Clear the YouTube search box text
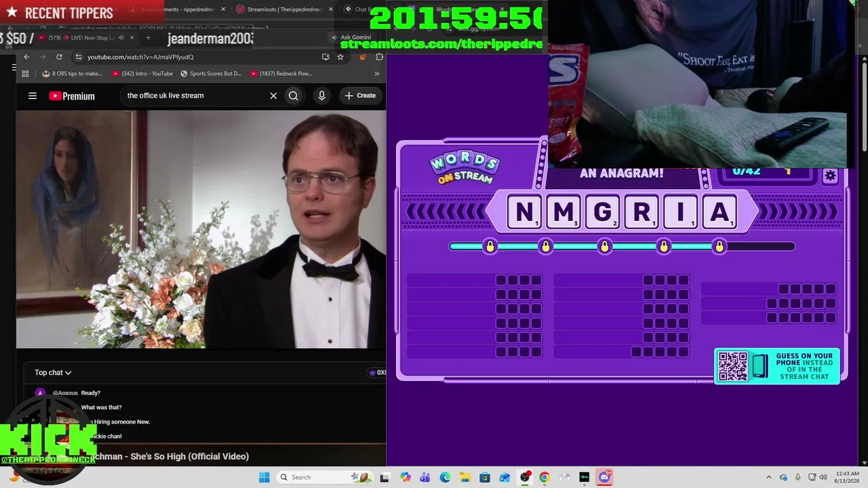This screenshot has width=868, height=488. coord(273,96)
